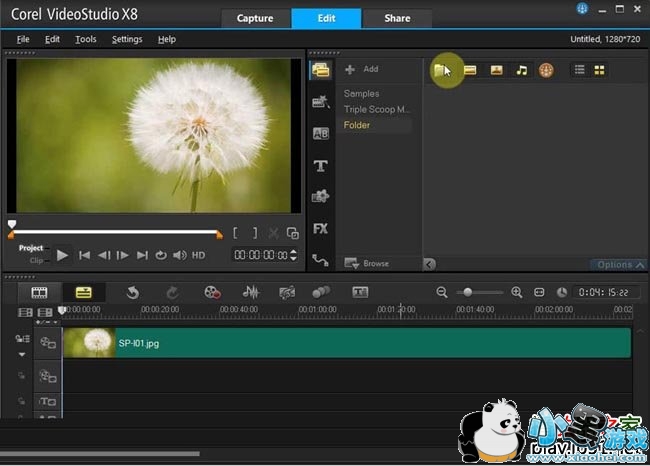This screenshot has width=650, height=466.
Task: Click the Import Media Files folder icon
Action: (441, 70)
